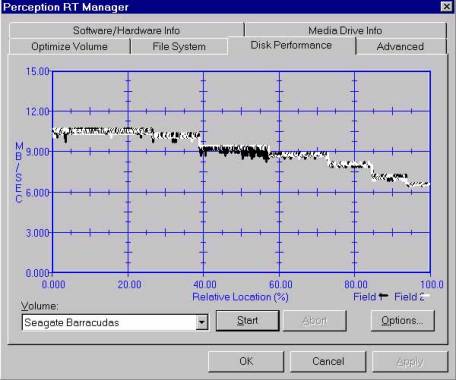
Task: Expand the Volume dropdown arrow
Action: [202, 322]
